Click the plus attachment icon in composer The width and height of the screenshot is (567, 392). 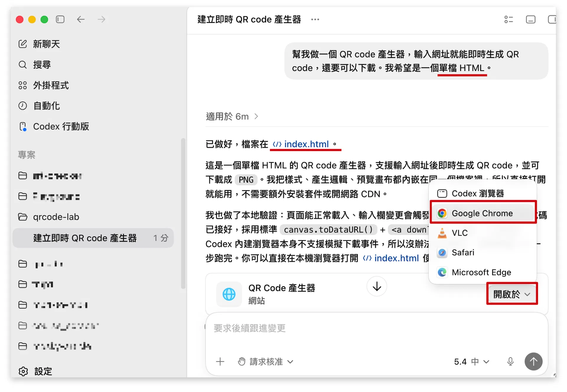pos(220,362)
